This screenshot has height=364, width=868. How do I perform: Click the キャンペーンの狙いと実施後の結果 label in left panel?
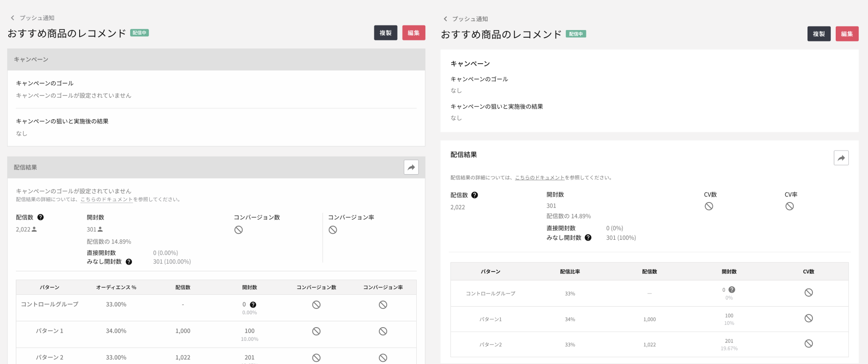62,121
